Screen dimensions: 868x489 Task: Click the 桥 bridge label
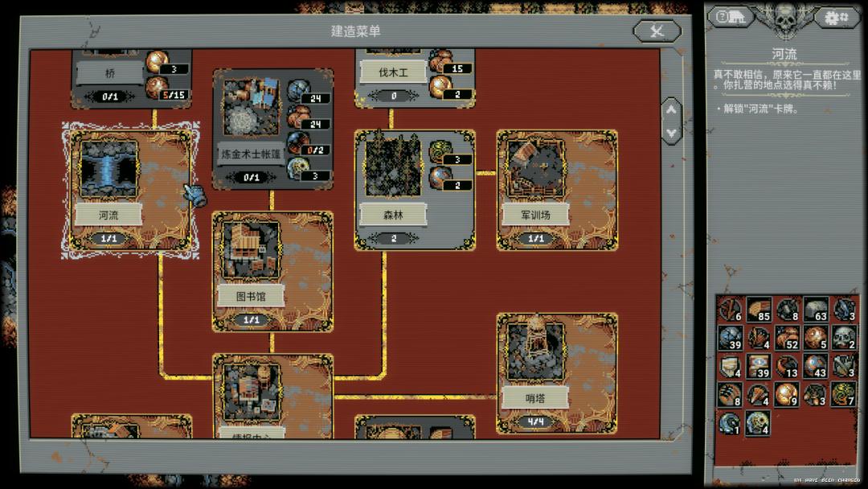(x=109, y=73)
